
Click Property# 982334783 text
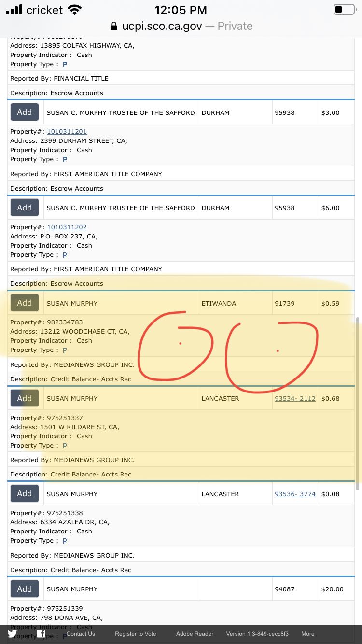[46, 322]
